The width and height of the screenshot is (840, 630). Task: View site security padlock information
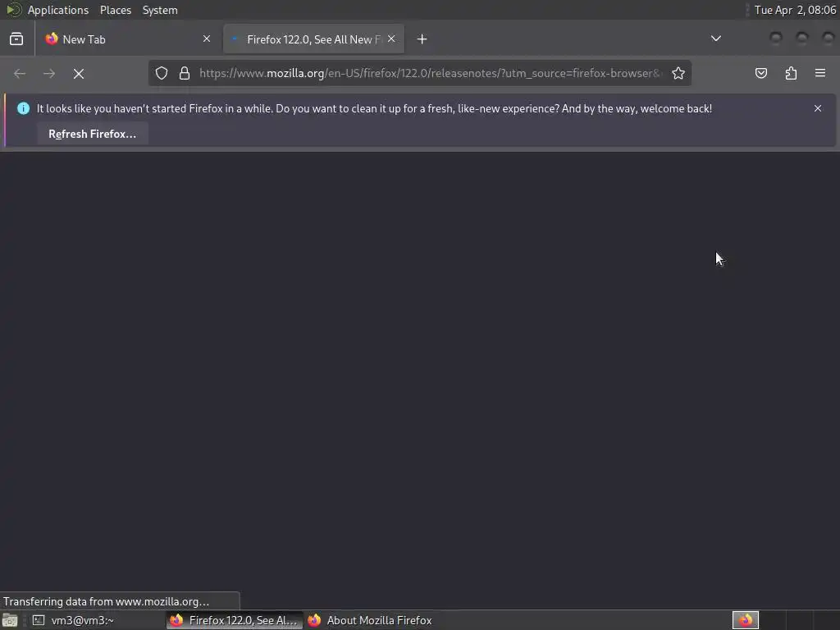coord(185,73)
